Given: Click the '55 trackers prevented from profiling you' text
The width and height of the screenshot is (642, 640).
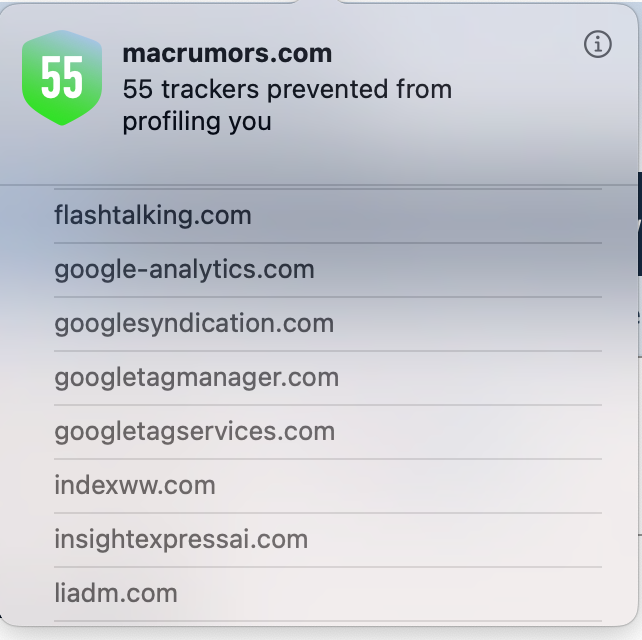Looking at the screenshot, I should [x=287, y=105].
